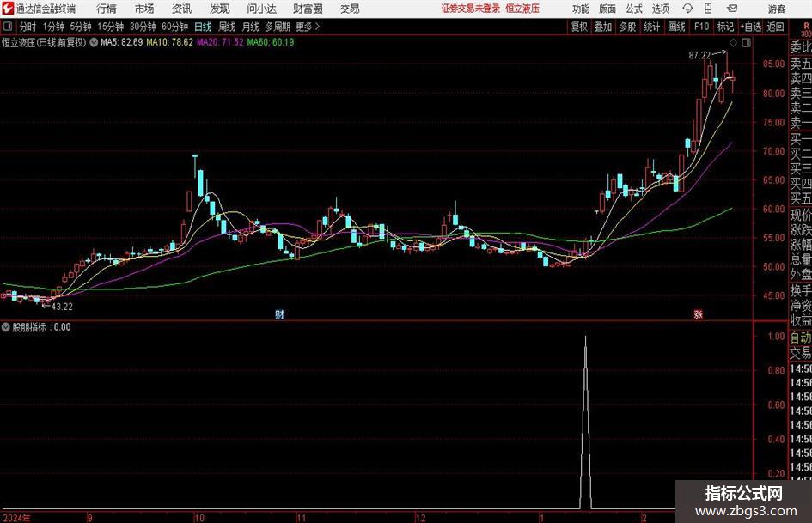Open the headset customer service icon
This screenshot has height=523, width=812.
(x=687, y=9)
